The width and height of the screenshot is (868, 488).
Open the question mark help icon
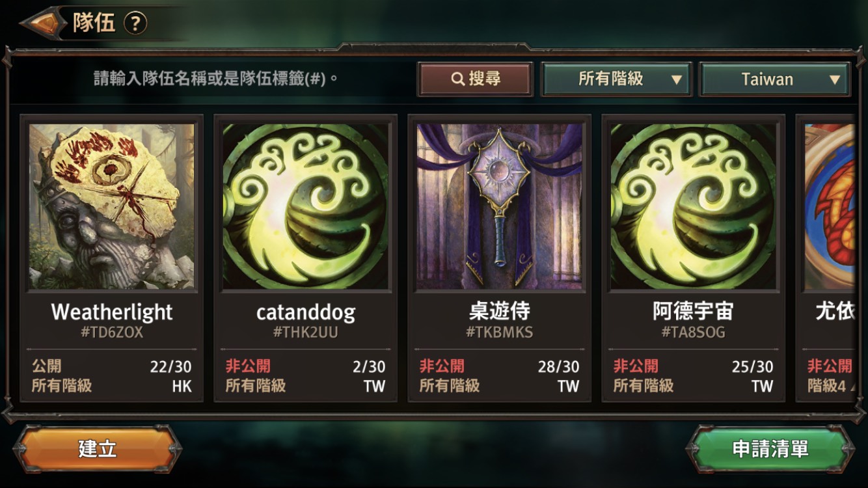135,24
